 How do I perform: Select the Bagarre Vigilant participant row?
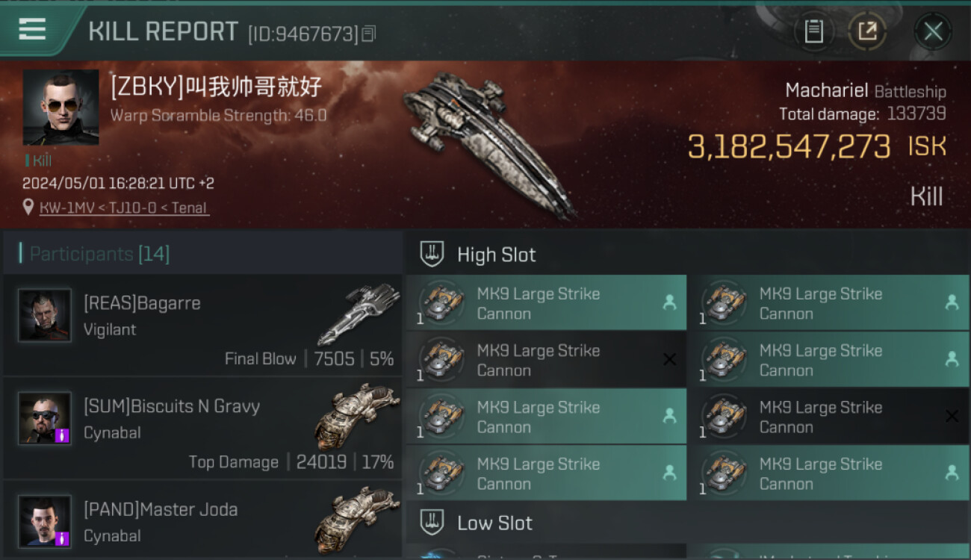coord(202,325)
